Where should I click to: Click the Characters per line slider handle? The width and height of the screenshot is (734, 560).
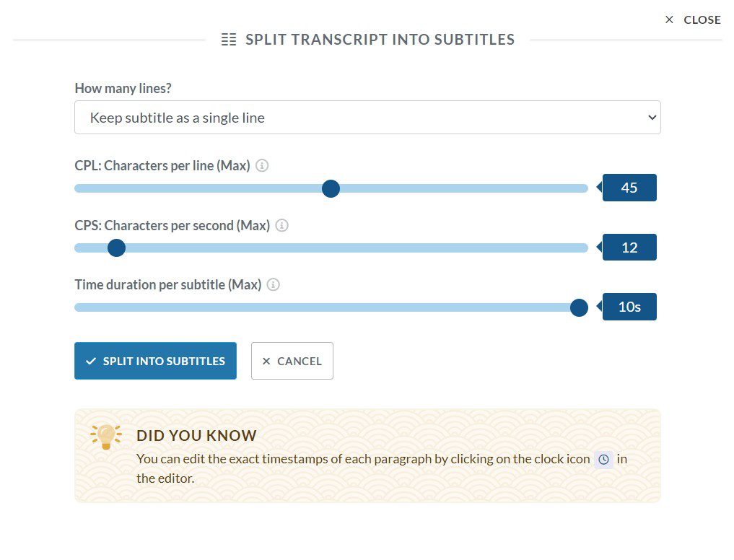click(331, 188)
